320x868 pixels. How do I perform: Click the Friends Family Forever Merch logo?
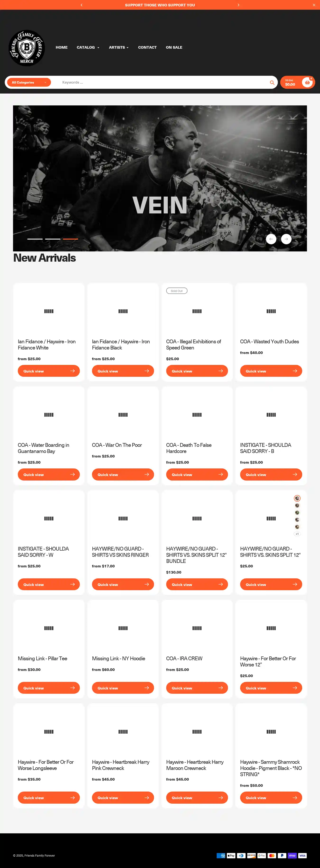click(27, 48)
